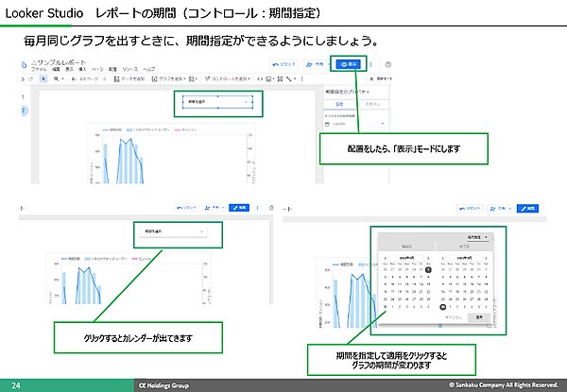Screen dimensions: 567x392
Task: Open the help icon in edit-mode screenshot header
Action: (x=388, y=64)
